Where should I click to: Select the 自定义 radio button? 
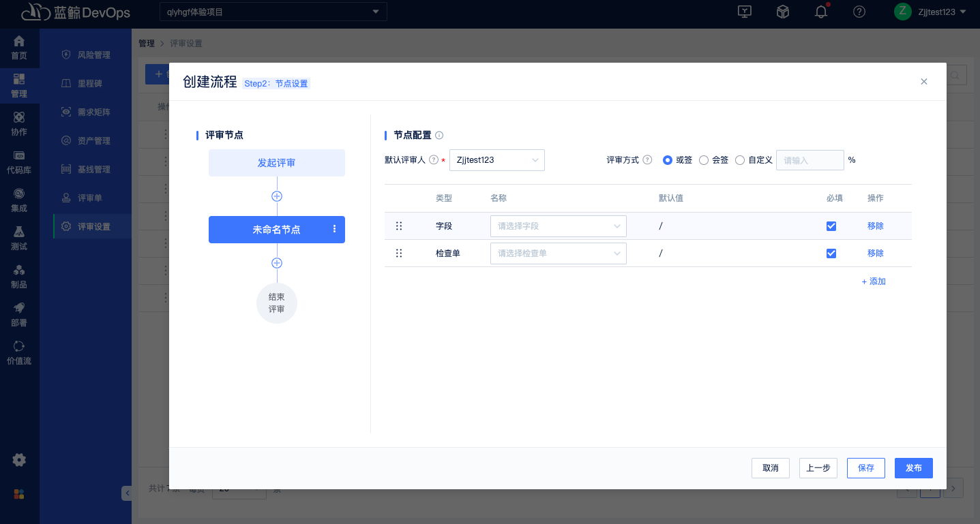point(740,160)
